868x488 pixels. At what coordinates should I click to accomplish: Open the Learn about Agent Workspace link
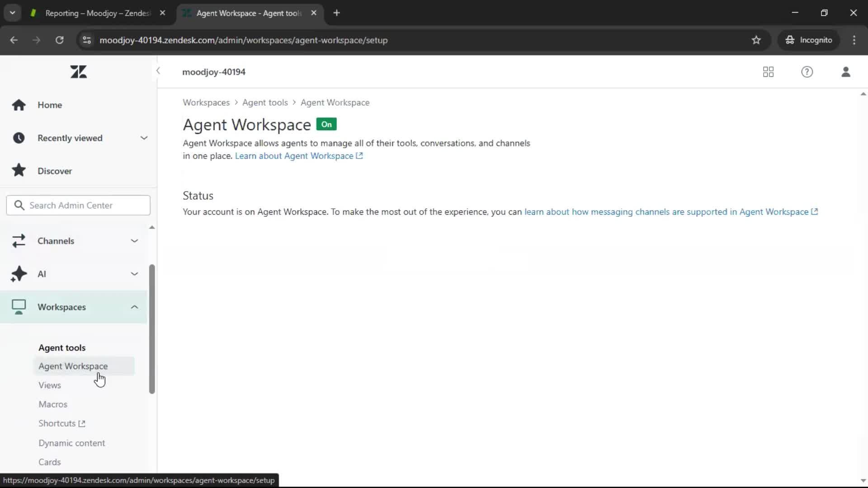(x=299, y=156)
